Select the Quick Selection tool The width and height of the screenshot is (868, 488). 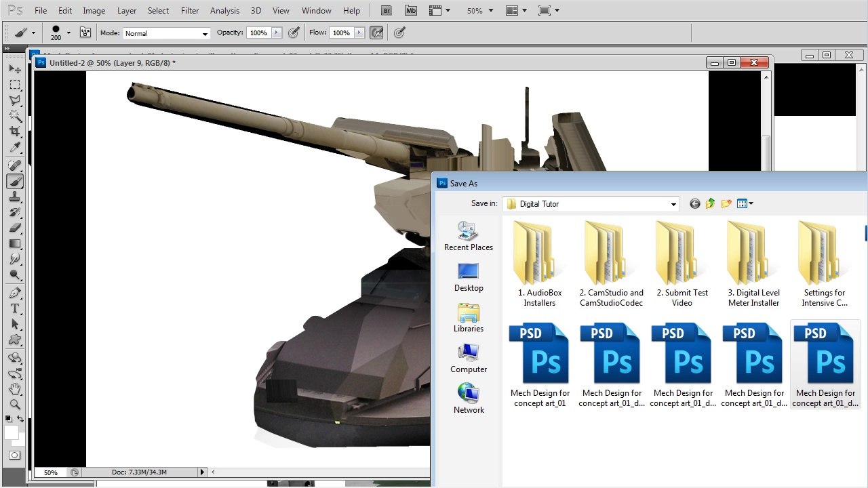click(x=14, y=116)
